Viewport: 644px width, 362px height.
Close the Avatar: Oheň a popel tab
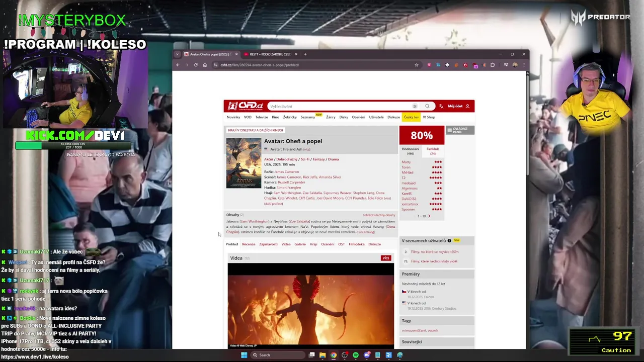[x=236, y=54]
